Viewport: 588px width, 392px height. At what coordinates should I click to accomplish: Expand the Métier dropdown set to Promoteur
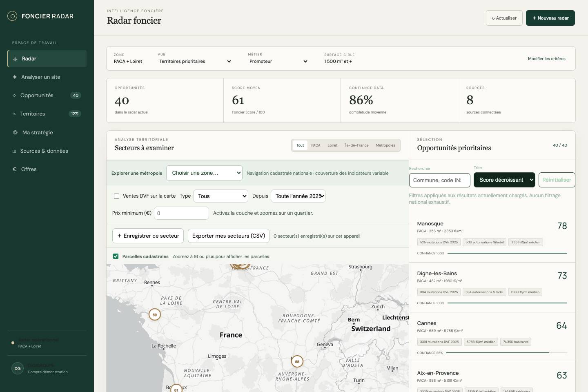(278, 61)
